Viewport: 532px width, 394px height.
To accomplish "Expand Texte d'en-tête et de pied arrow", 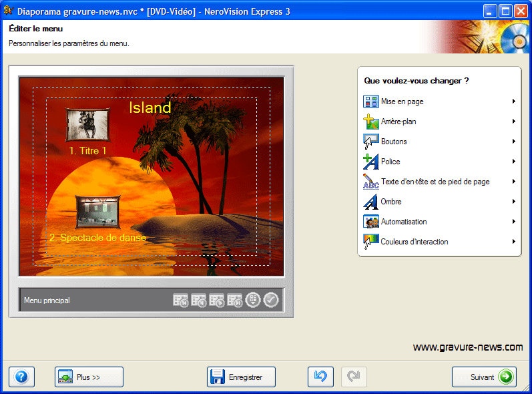I will 514,181.
